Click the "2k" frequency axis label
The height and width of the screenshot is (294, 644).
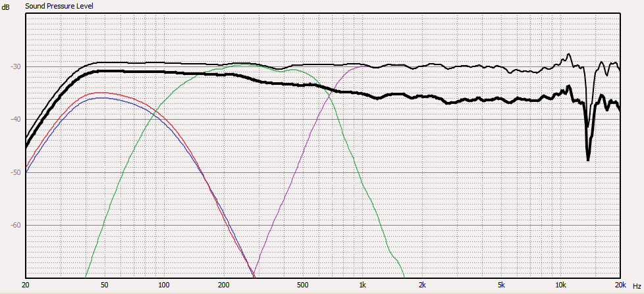point(422,285)
